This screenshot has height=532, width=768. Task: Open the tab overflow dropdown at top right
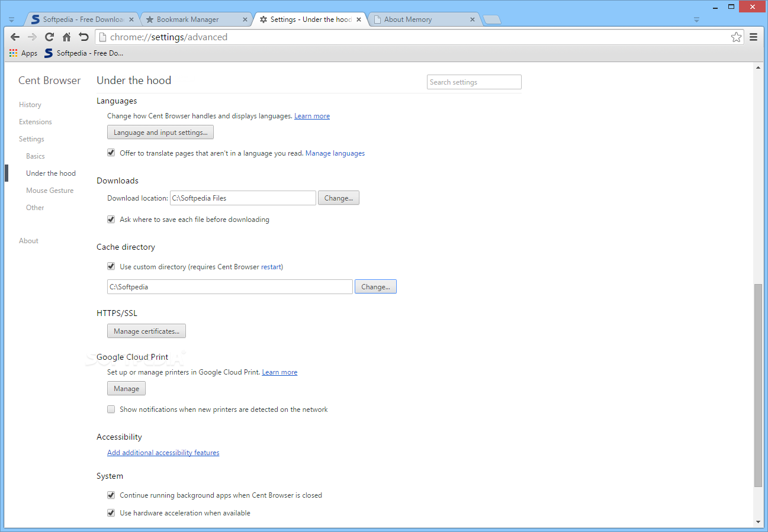(696, 20)
